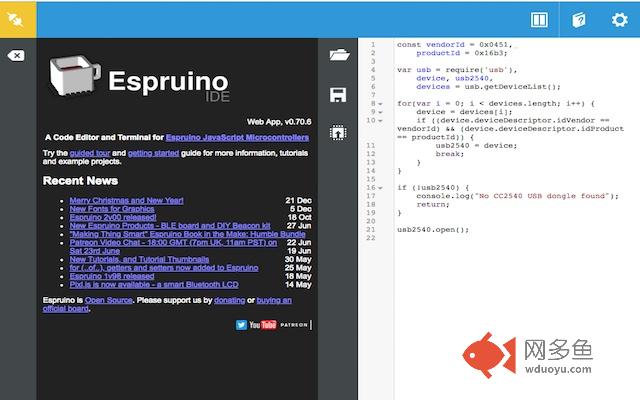Click the 14 May news date
The height and width of the screenshot is (400, 640).
point(298,284)
